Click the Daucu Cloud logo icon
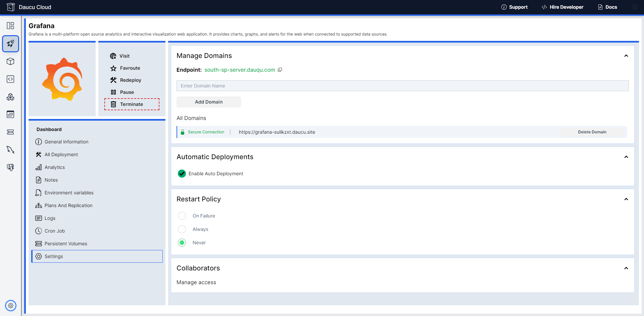644x316 pixels. 11,7
